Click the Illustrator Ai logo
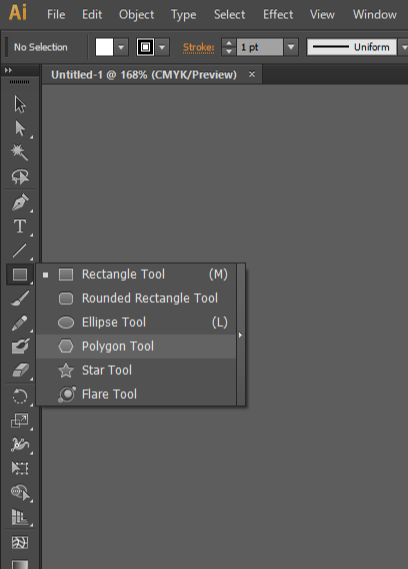The width and height of the screenshot is (408, 569). (x=18, y=13)
